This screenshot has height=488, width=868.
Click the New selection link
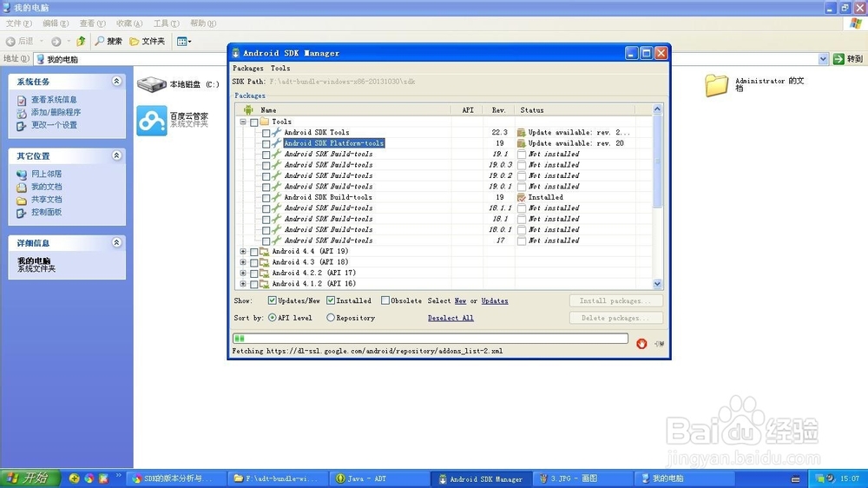pos(460,300)
